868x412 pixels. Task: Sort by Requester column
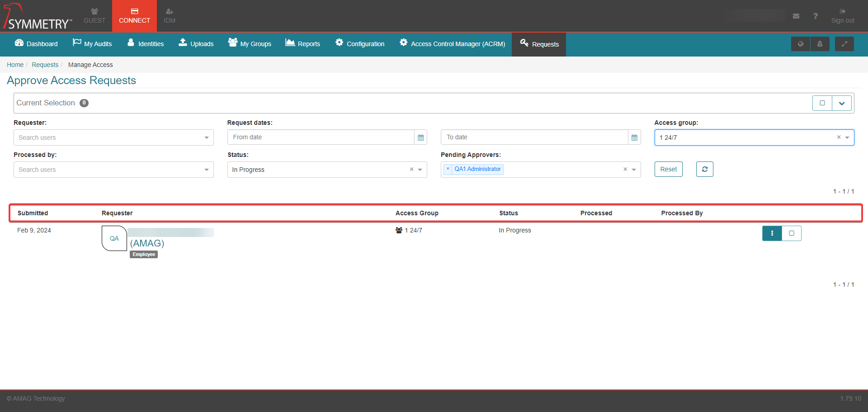pos(117,213)
